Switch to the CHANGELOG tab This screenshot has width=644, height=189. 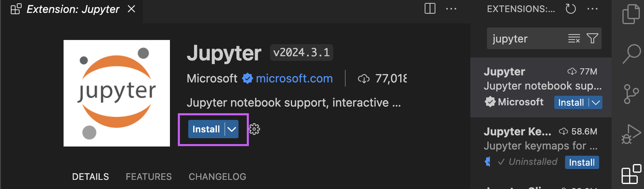point(217,176)
